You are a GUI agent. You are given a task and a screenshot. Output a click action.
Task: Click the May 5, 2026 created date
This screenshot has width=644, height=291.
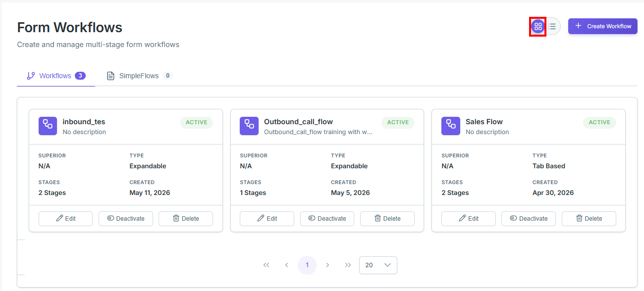pyautogui.click(x=350, y=193)
